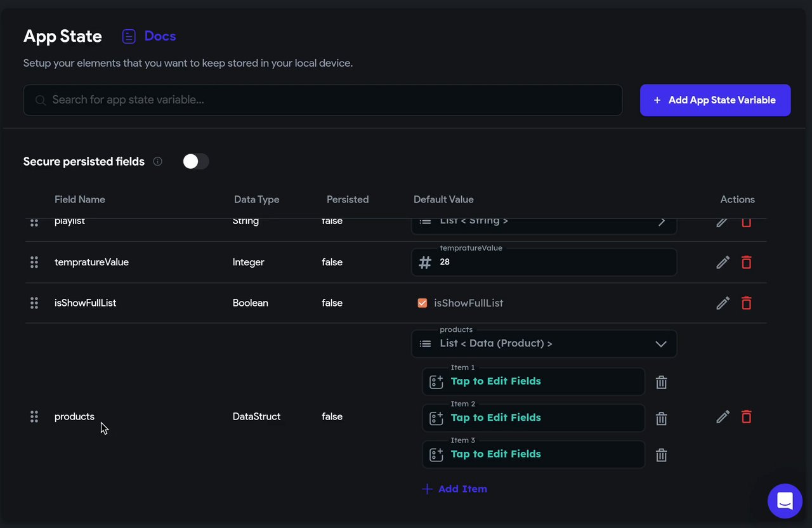This screenshot has height=528, width=812.
Task: Click Add App State Variable button
Action: coord(715,100)
